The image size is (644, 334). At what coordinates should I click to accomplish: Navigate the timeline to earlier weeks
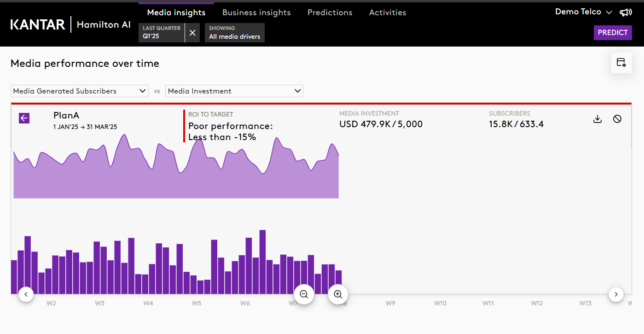tap(26, 294)
